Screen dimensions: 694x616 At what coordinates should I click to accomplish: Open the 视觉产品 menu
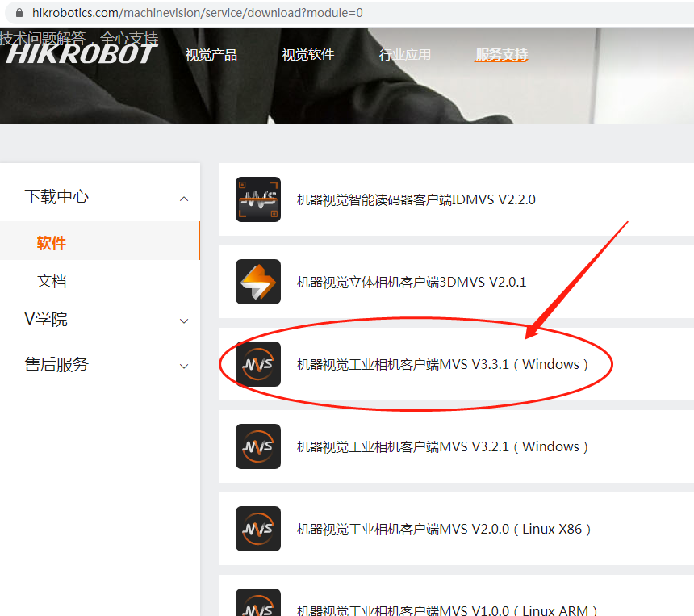(211, 55)
